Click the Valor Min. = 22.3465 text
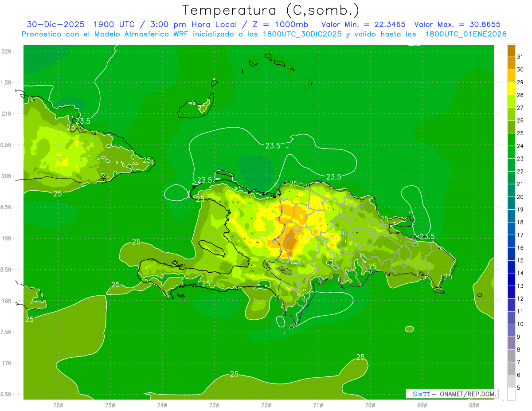Viewport: 532px width, 411px height. (363, 24)
